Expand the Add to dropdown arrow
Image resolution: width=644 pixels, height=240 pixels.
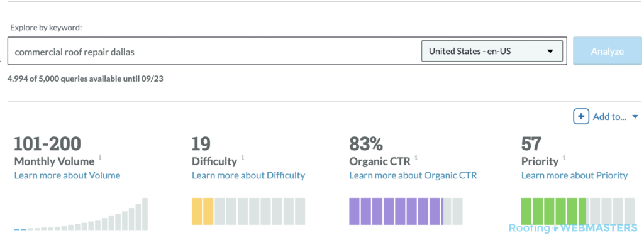click(635, 117)
